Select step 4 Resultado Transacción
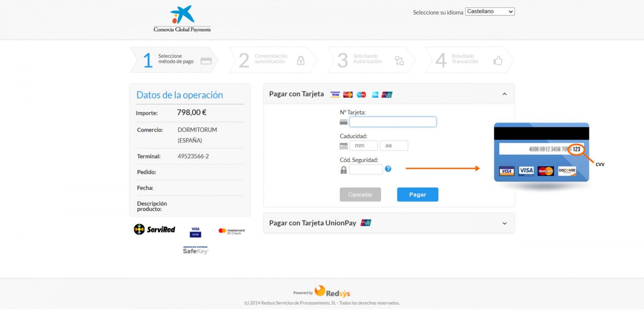 (x=470, y=60)
